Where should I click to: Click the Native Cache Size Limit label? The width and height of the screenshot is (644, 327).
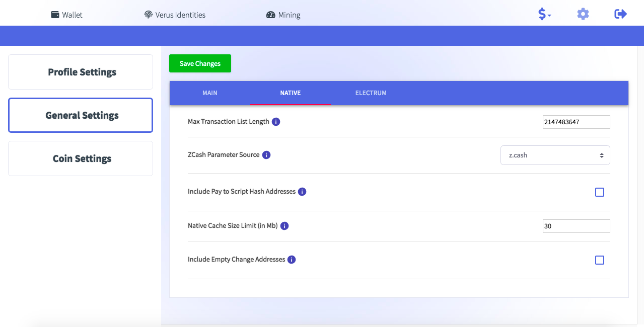tap(233, 226)
